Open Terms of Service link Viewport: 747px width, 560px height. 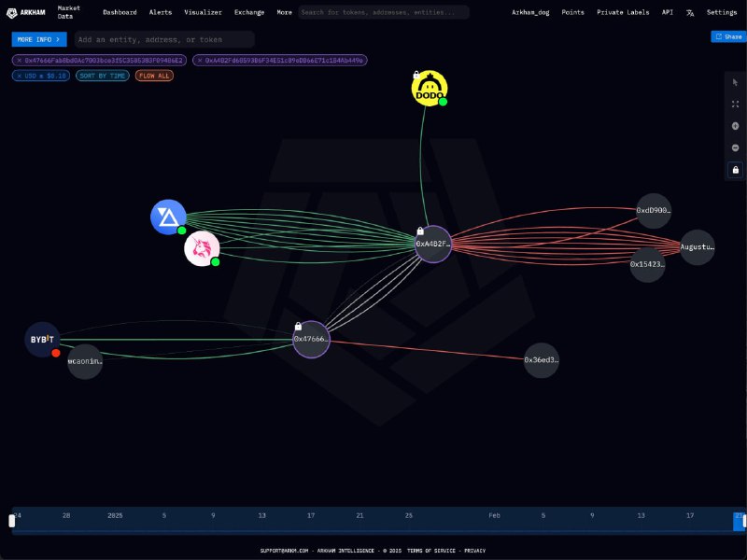[x=433, y=551]
